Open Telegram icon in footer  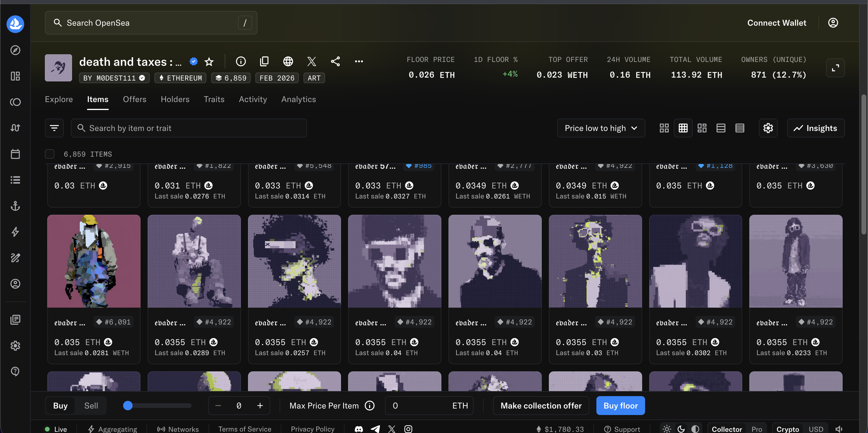click(x=375, y=429)
